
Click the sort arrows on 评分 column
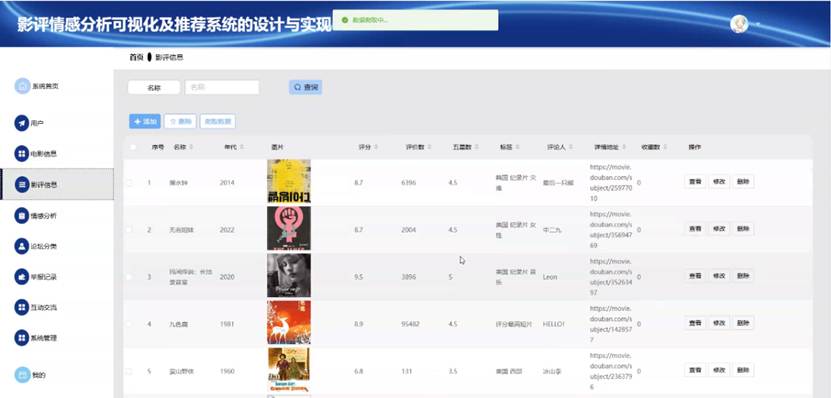point(376,147)
